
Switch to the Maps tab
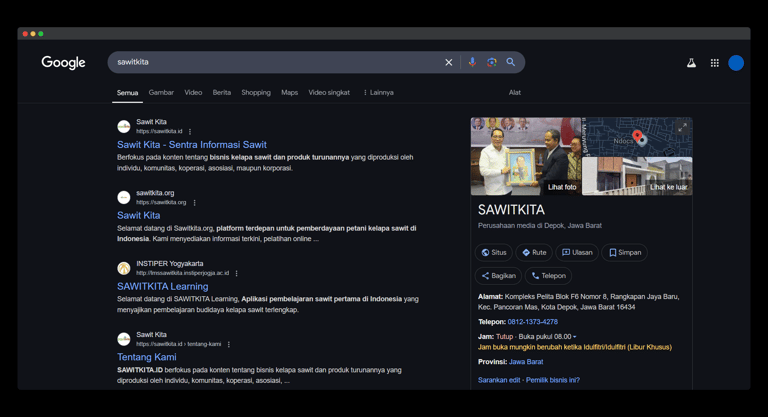pyautogui.click(x=289, y=92)
